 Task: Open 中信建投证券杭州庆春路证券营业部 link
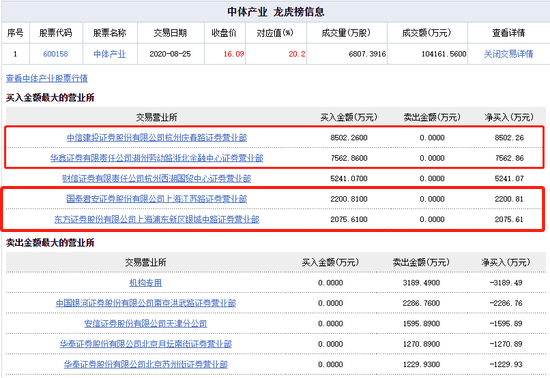coord(157,137)
